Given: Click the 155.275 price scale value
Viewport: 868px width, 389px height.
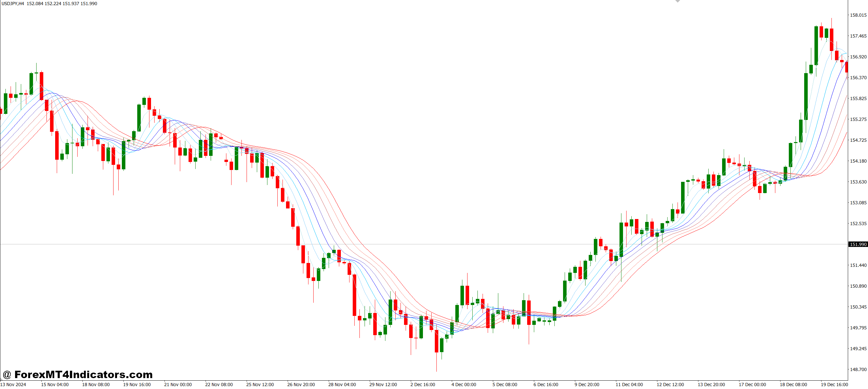Looking at the screenshot, I should pos(858,119).
